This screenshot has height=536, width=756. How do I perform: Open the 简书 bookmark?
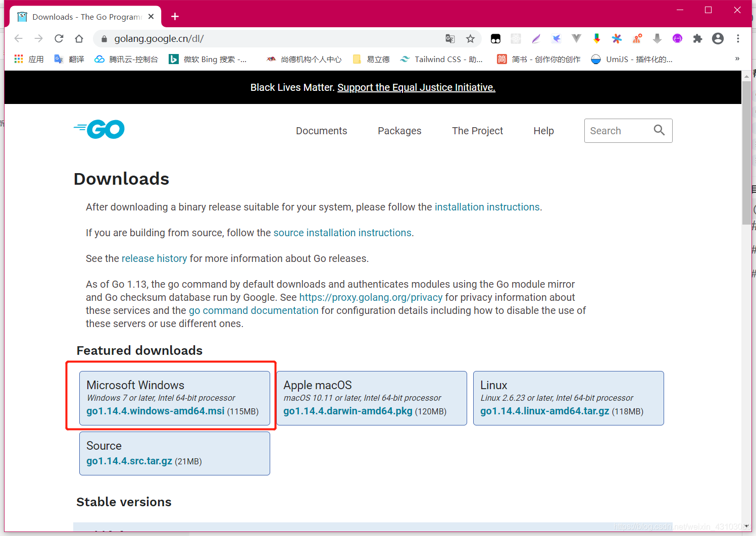tap(539, 59)
